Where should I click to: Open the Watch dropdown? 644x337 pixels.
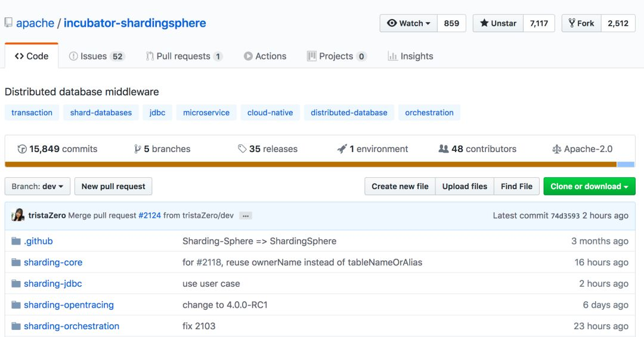(408, 23)
